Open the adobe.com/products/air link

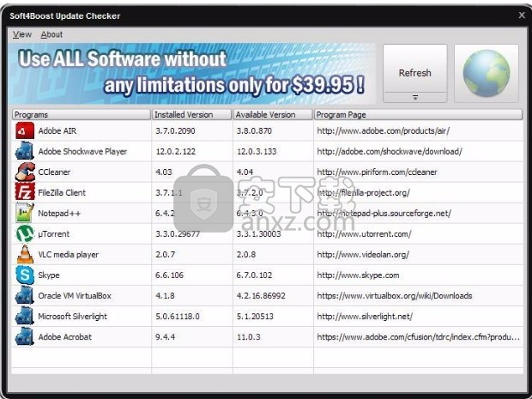pos(383,131)
